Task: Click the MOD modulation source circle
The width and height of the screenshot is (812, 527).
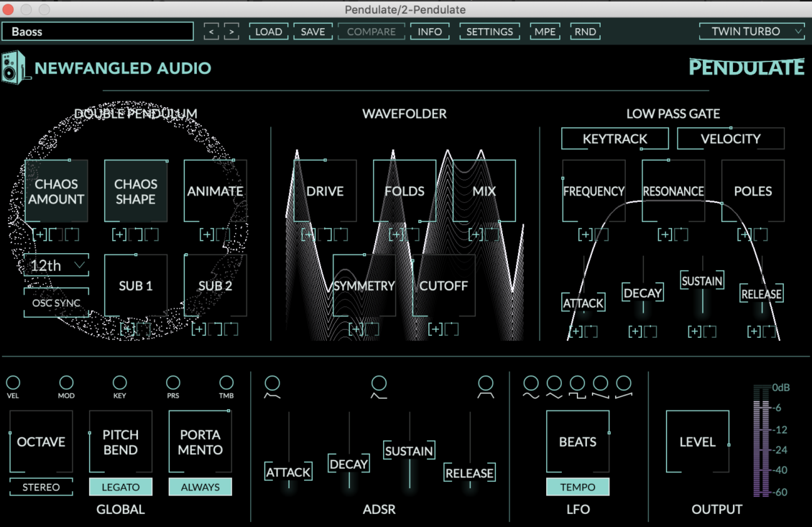Action: point(66,382)
